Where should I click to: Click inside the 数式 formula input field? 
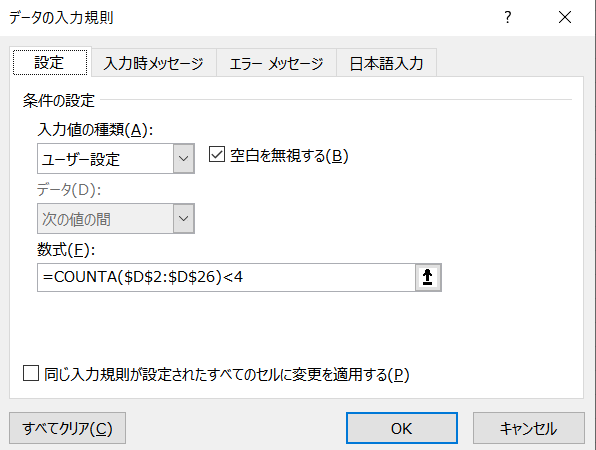pos(226,277)
